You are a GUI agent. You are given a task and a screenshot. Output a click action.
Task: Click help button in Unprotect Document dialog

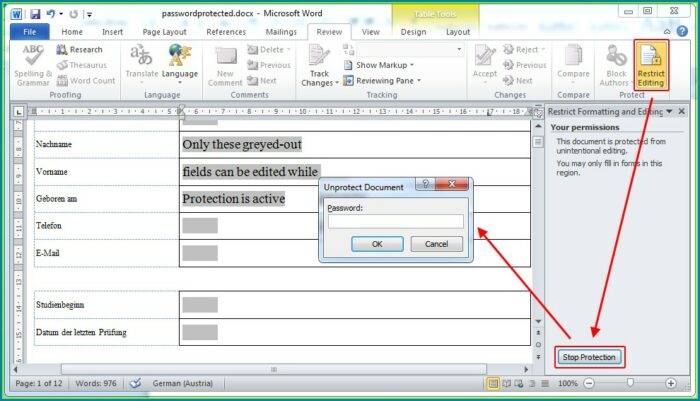pyautogui.click(x=425, y=184)
